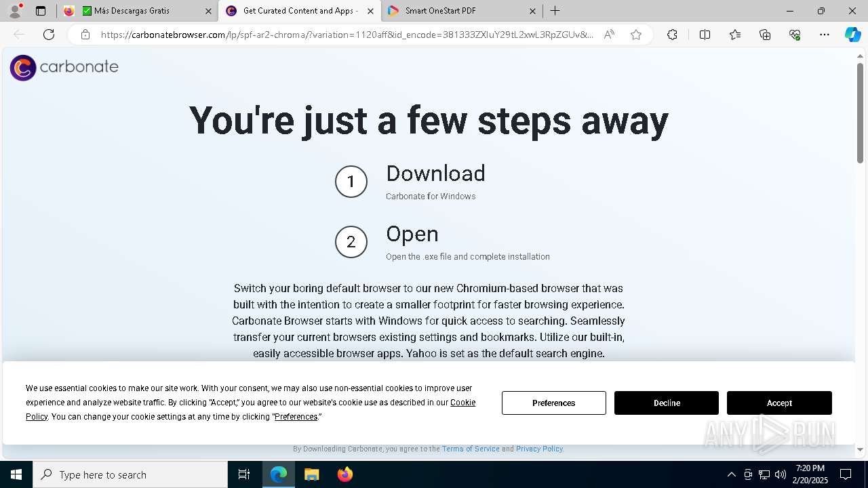The height and width of the screenshot is (488, 868).
Task: Open Browser essentials
Action: click(795, 35)
